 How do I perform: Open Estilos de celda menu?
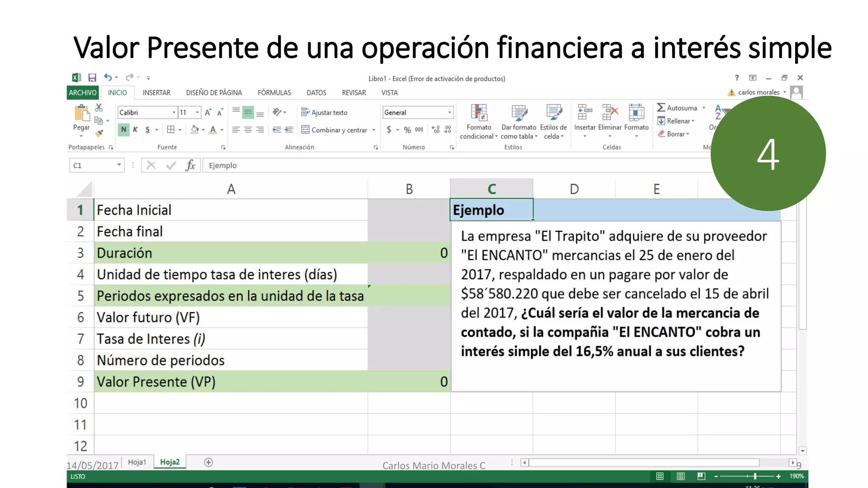pyautogui.click(x=554, y=122)
